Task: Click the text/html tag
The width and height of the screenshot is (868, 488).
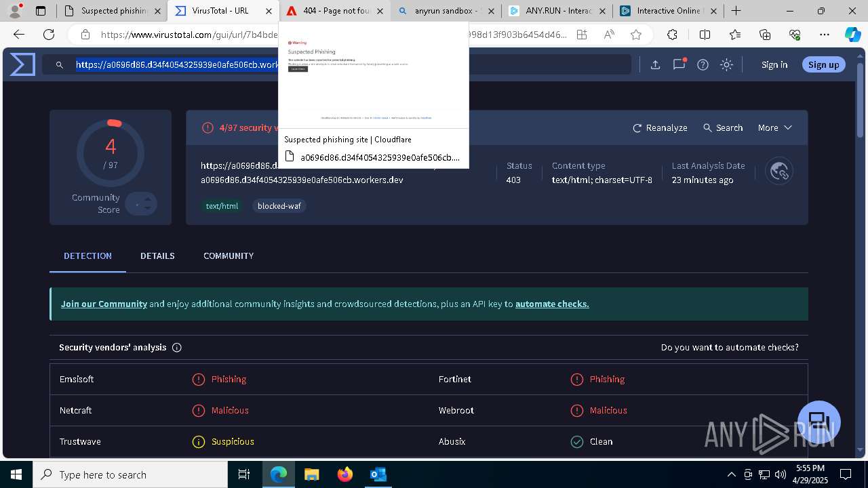Action: [222, 206]
